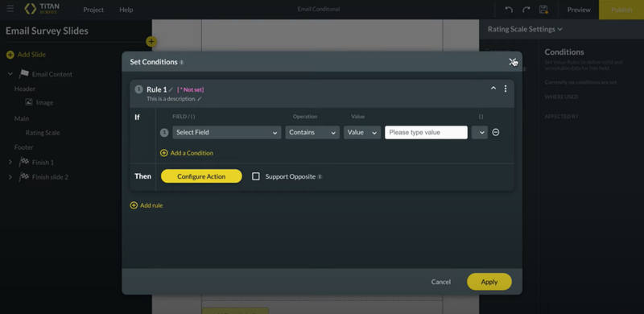Viewport: 644px width, 314px height.
Task: Click the 'Not set' status label
Action: point(191,89)
